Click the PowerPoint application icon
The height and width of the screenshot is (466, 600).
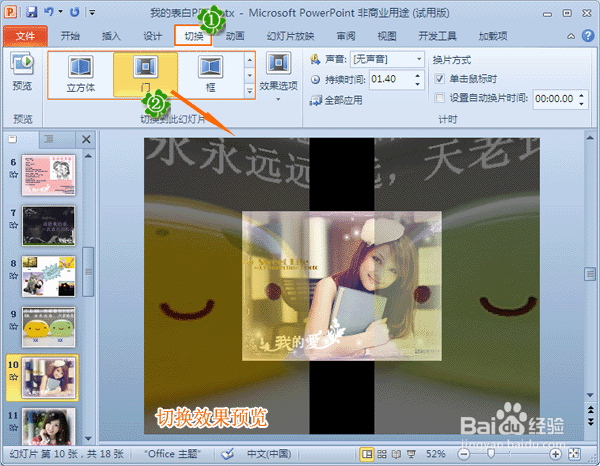coord(10,12)
